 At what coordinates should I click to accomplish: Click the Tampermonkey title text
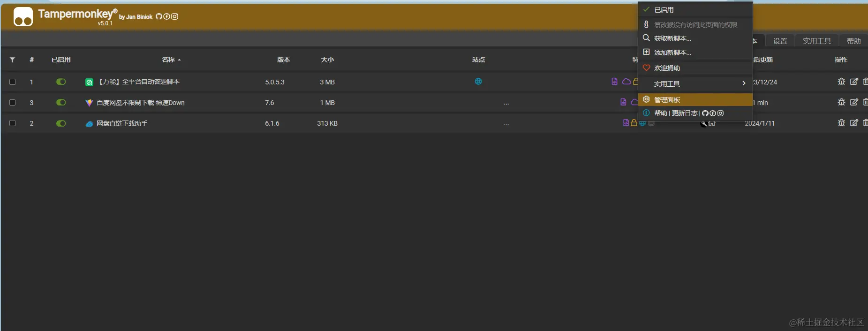point(77,14)
